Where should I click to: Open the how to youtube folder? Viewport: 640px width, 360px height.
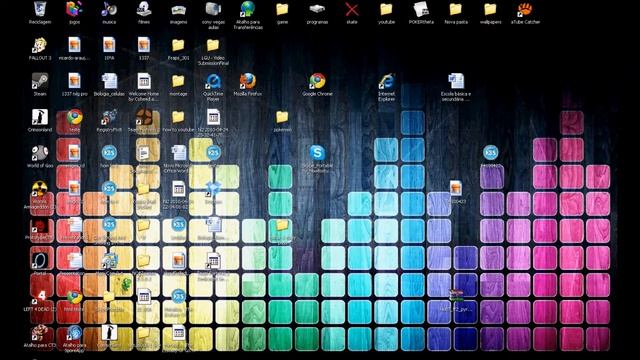[178, 117]
